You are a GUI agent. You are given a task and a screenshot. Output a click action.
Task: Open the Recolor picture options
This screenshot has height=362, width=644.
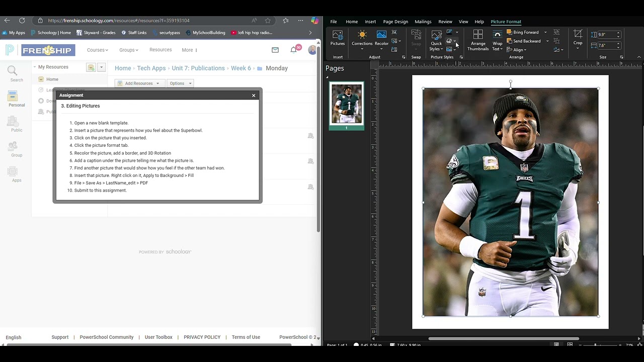pos(381,40)
